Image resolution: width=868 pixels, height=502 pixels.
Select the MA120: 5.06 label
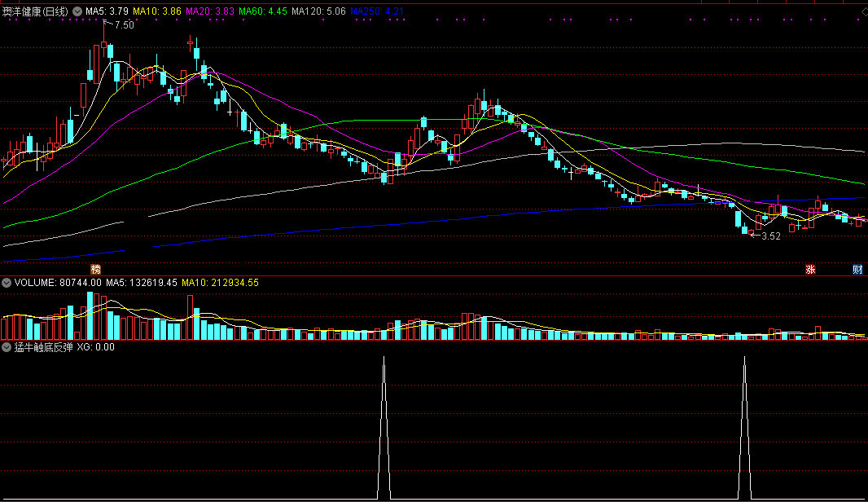(x=319, y=11)
